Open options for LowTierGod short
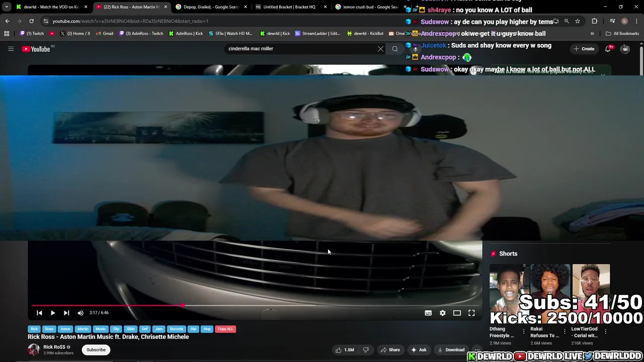Screen dimensions: 644x362 pyautogui.click(x=606, y=332)
